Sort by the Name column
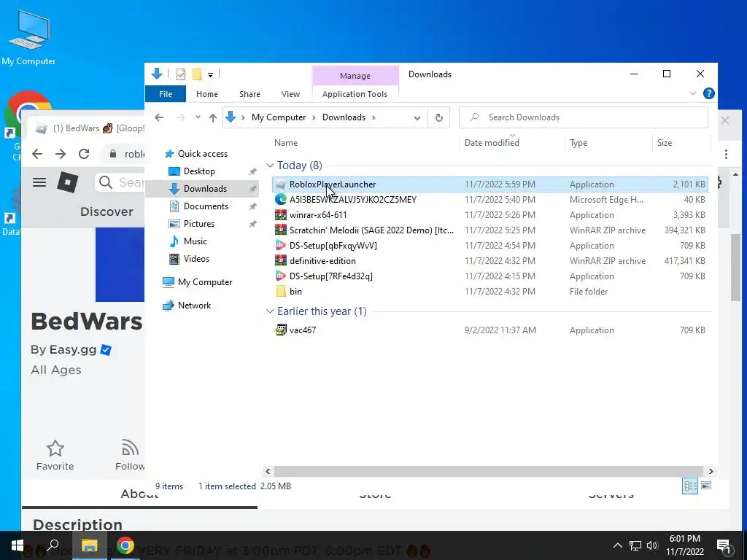The image size is (747, 560). 286,143
